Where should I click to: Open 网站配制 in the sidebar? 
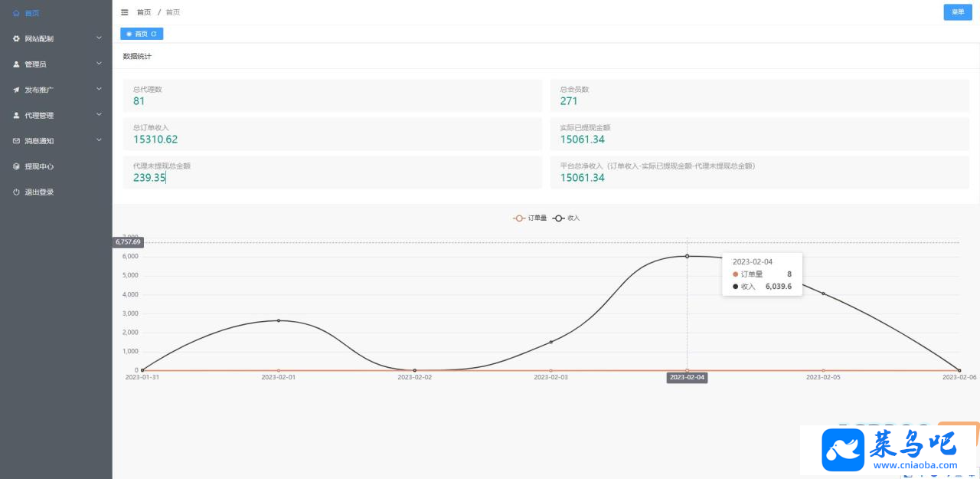(56, 38)
